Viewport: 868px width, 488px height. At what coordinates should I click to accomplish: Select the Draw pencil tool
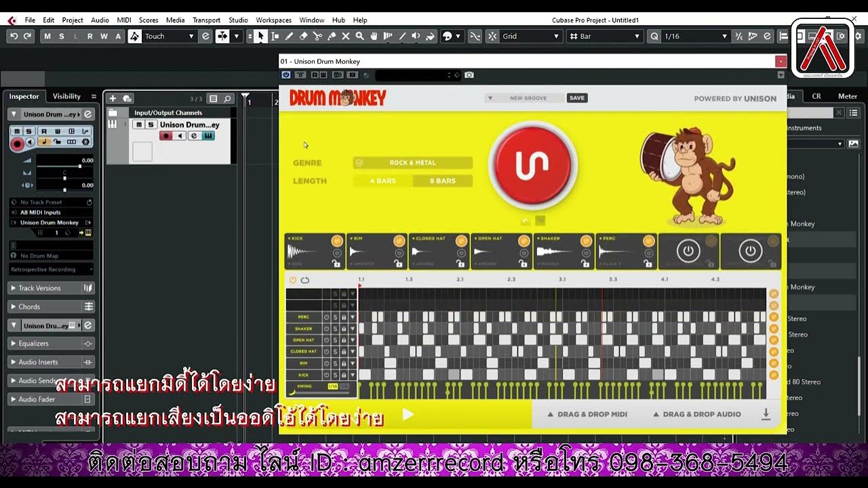coord(289,36)
